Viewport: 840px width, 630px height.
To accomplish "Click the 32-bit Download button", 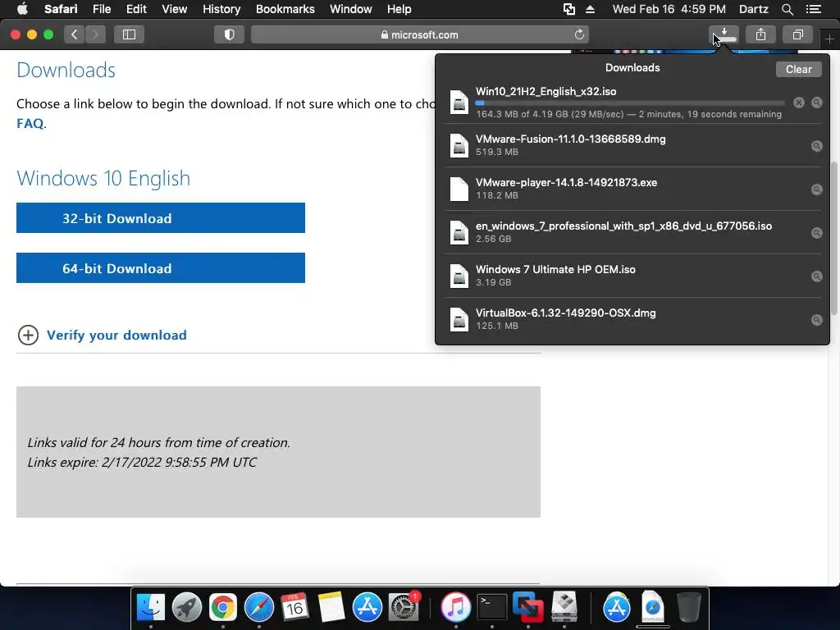I will click(x=161, y=218).
